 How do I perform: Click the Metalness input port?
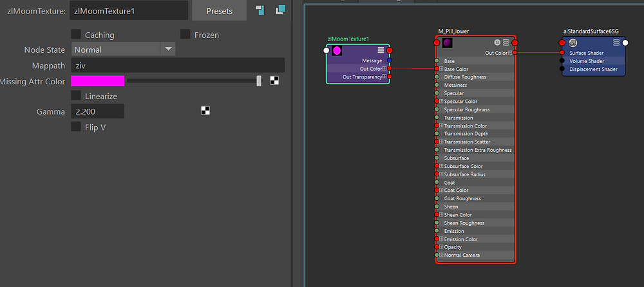point(437,85)
